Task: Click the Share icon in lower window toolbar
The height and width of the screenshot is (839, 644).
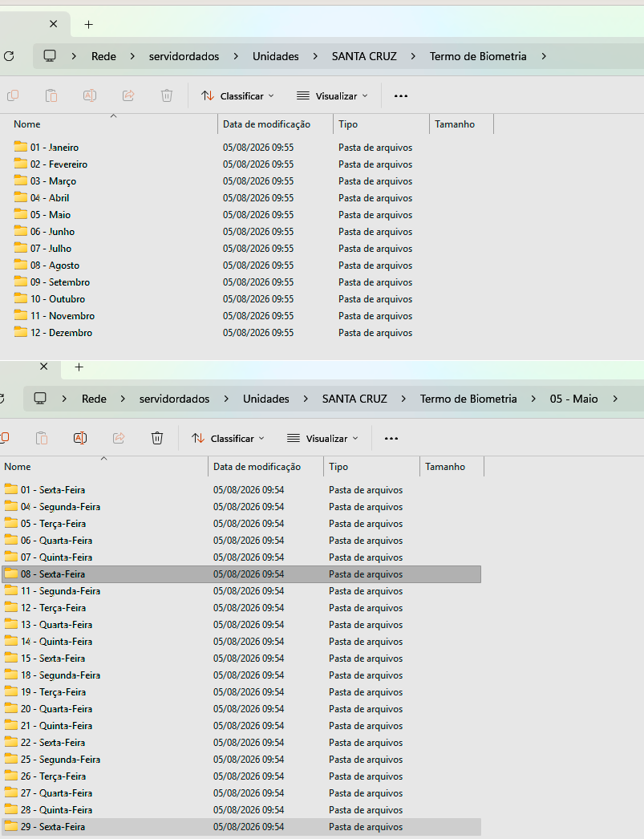Action: point(119,438)
